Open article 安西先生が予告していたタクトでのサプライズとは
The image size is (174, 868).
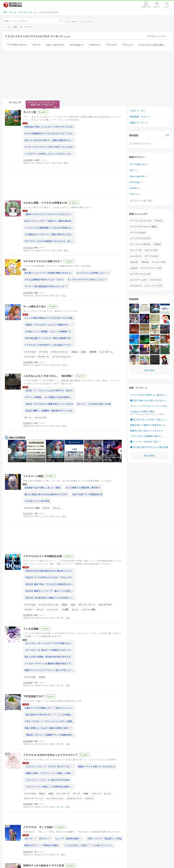(49, 127)
